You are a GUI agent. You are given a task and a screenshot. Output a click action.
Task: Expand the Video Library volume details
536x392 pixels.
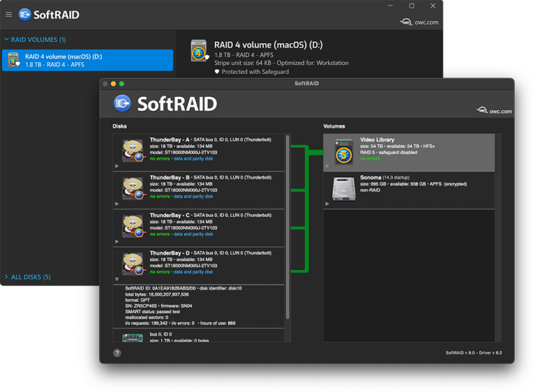tap(327, 166)
